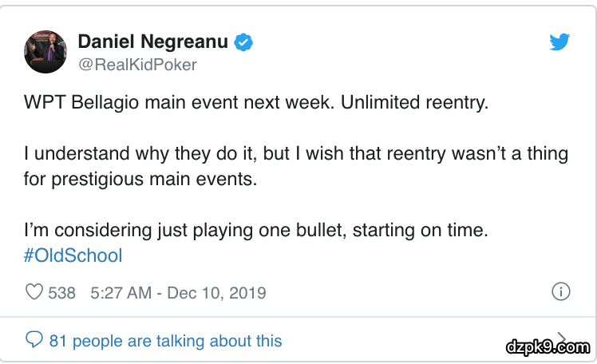
Task: Click the 5:27 AM - Dec 10, 2019 timestamp
Action: (179, 293)
